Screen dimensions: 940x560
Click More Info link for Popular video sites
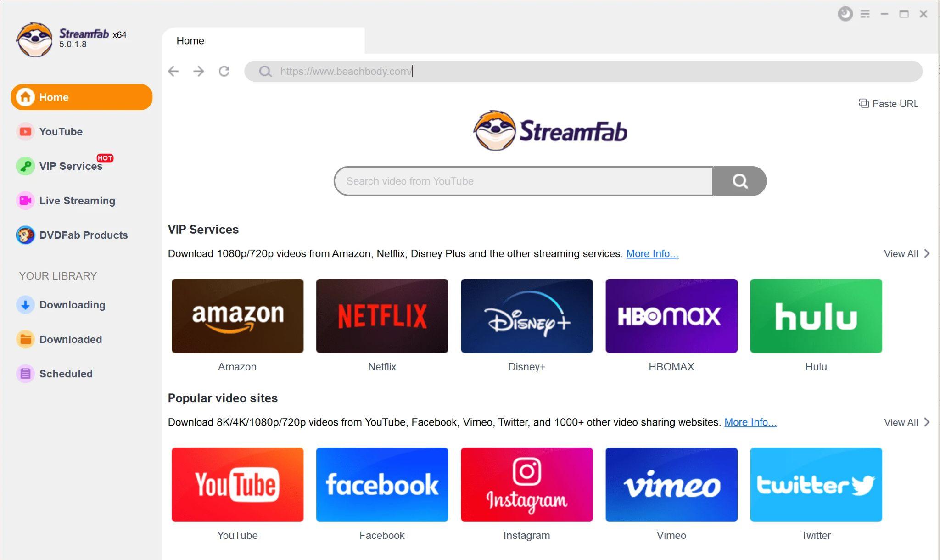click(x=750, y=422)
